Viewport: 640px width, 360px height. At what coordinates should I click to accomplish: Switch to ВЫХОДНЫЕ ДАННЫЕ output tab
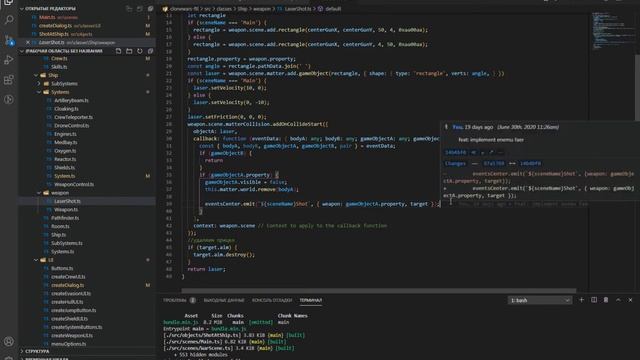pos(224,300)
